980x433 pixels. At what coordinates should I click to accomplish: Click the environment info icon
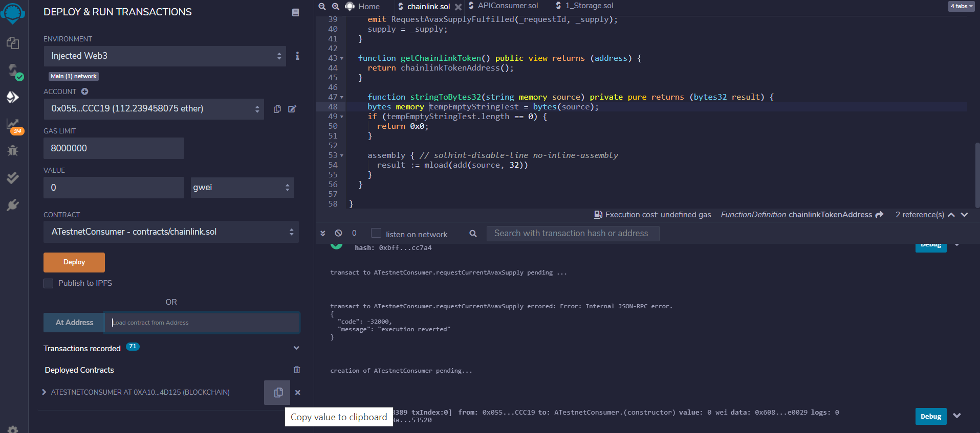coord(297,56)
